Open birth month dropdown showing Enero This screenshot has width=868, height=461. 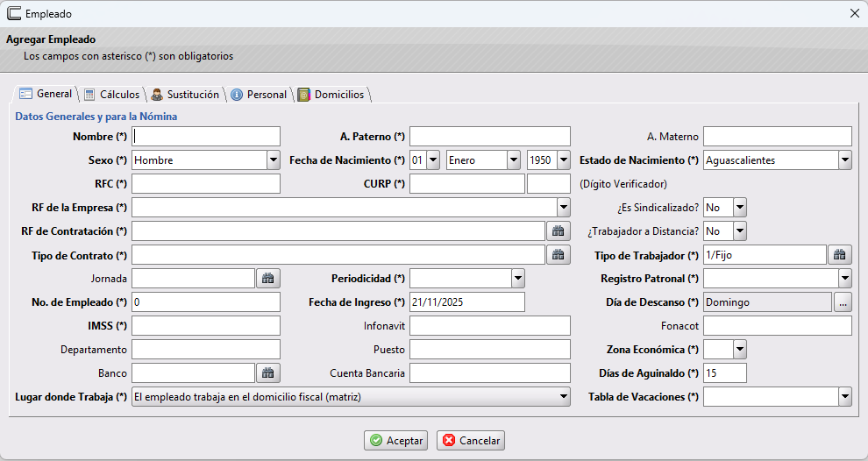514,160
